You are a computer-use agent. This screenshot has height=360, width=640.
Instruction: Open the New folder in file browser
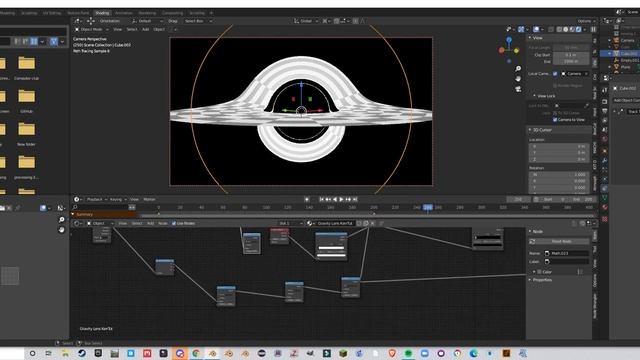(27, 134)
